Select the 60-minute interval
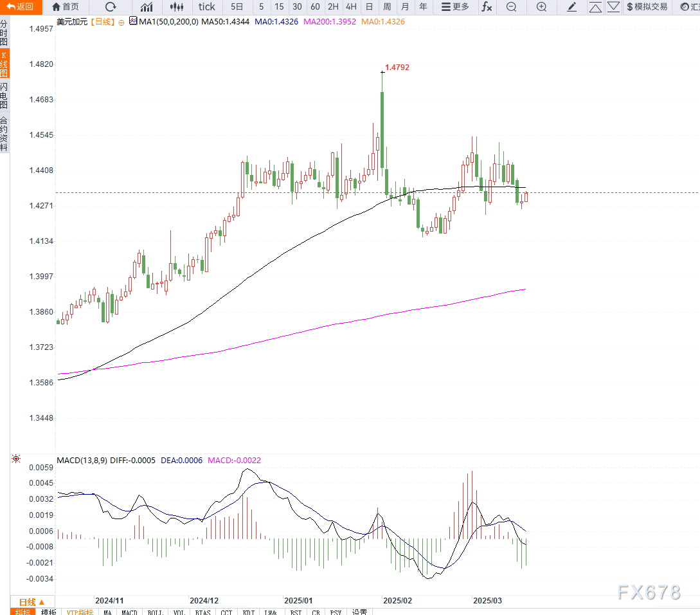The height and width of the screenshot is (615, 700). click(x=315, y=6)
